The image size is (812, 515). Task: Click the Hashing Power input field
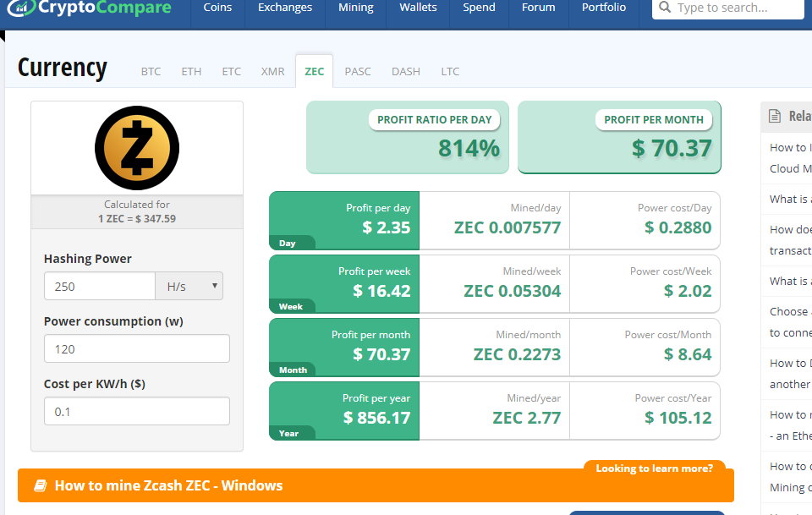[x=100, y=287]
